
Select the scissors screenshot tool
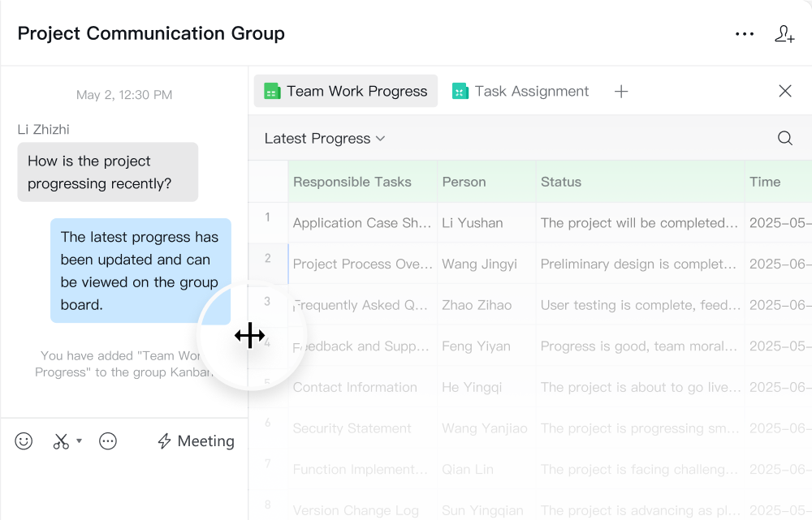(x=61, y=441)
